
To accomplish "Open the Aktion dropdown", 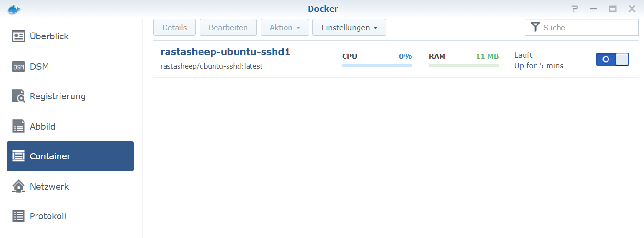I will [x=285, y=27].
